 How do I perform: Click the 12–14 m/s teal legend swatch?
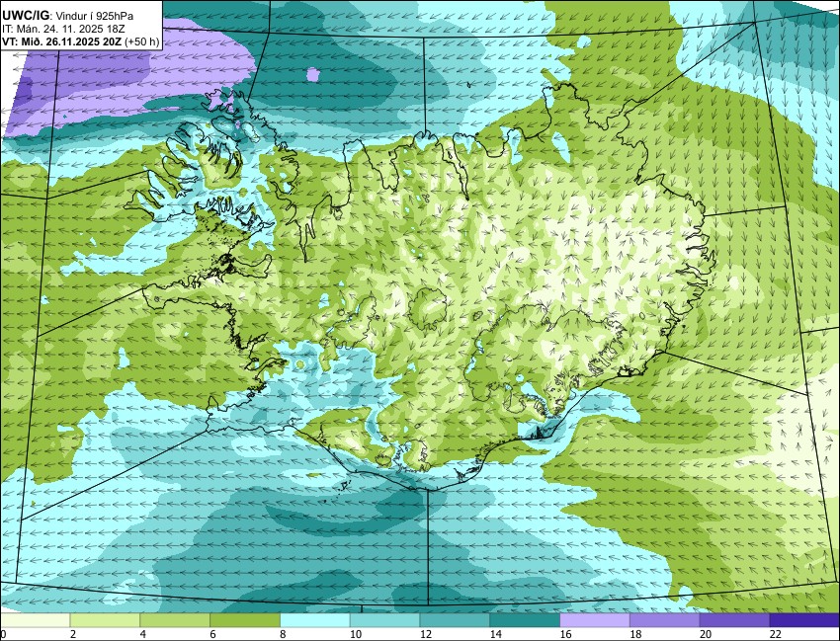pyautogui.click(x=455, y=620)
